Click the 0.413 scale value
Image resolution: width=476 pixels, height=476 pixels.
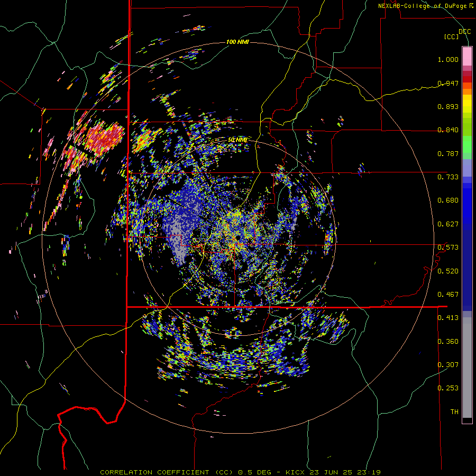[x=448, y=318]
